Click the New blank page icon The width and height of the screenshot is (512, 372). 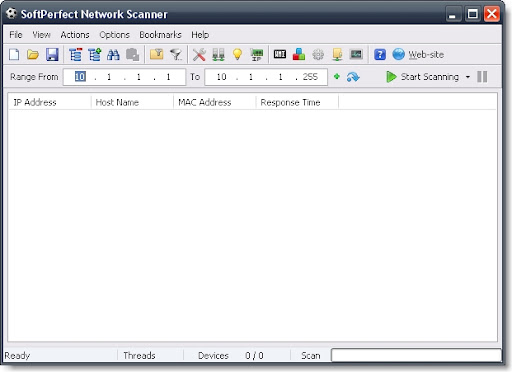(x=14, y=54)
